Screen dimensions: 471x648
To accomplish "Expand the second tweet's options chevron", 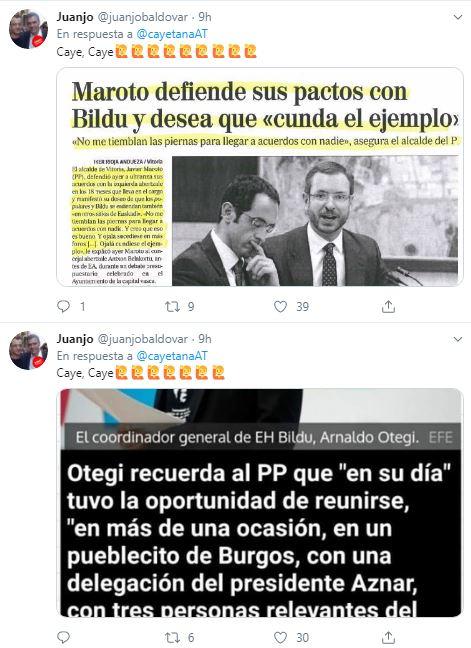I will click(x=457, y=339).
